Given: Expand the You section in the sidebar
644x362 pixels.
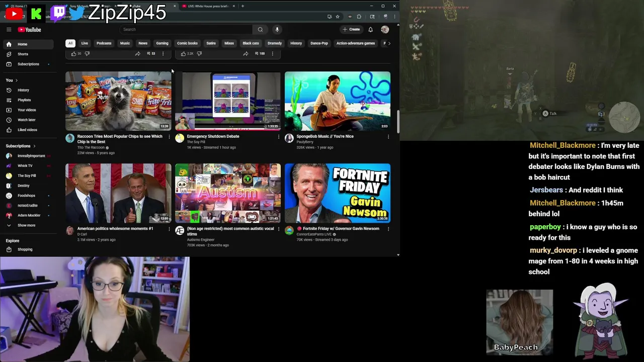Looking at the screenshot, I should [12, 80].
